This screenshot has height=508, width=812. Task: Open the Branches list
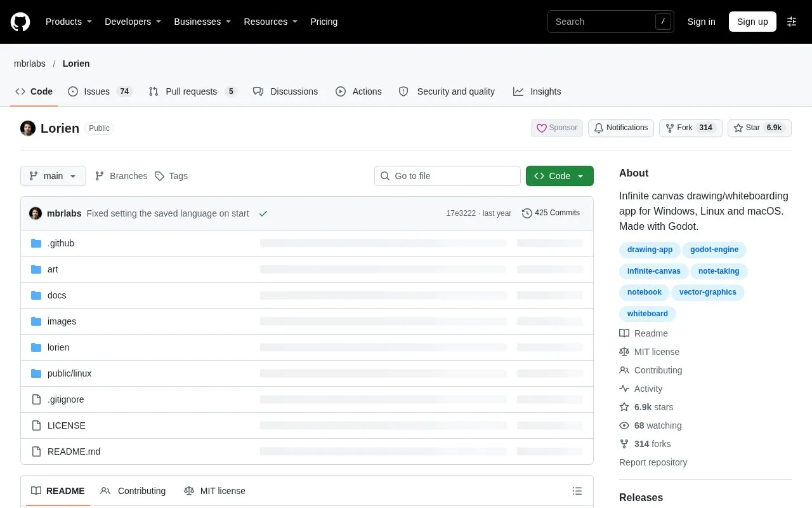coord(121,176)
